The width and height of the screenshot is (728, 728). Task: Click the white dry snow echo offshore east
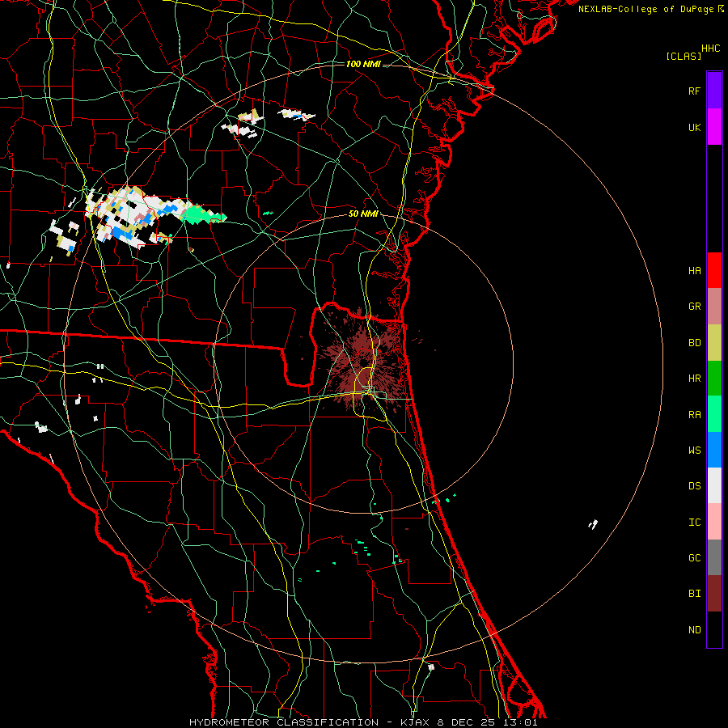point(593,524)
